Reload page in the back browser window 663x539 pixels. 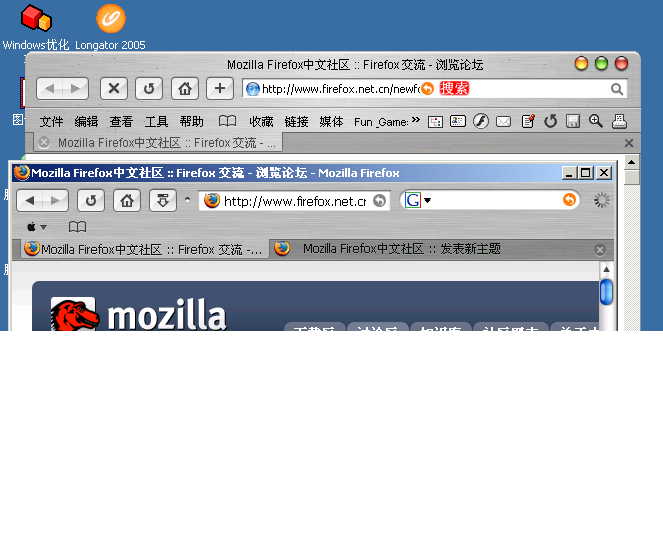pyautogui.click(x=149, y=89)
